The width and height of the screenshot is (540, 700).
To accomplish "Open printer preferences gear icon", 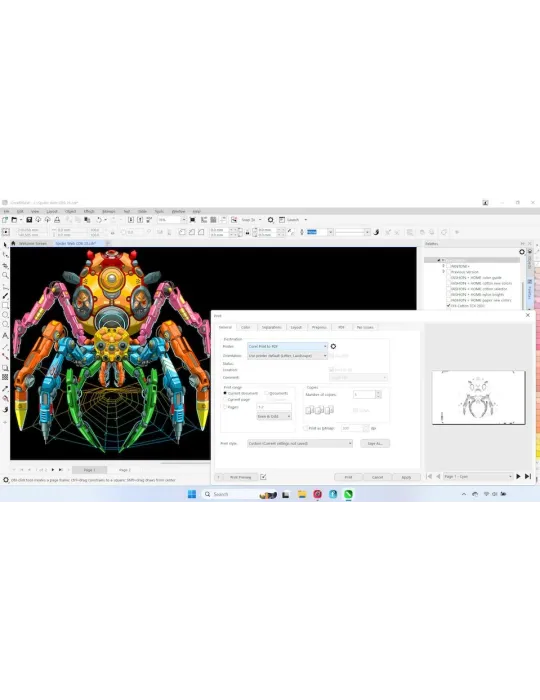I will [333, 346].
